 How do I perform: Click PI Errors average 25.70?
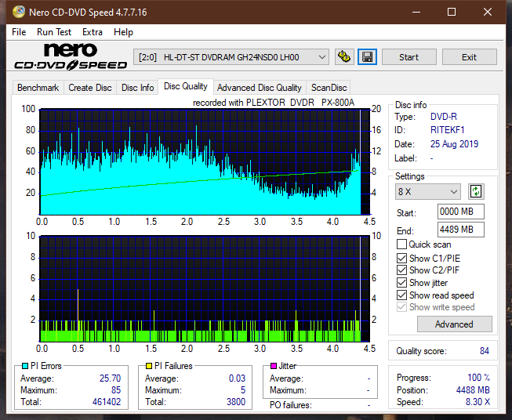click(x=110, y=378)
